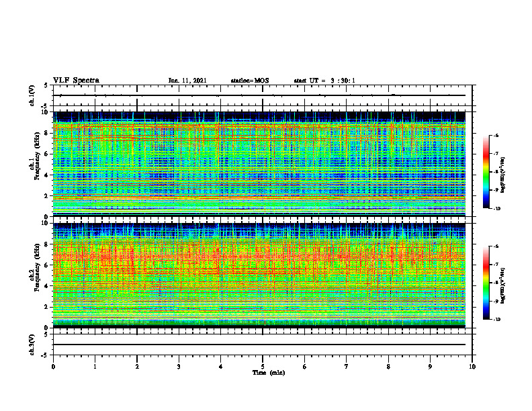
Task: Click the '4' tick on the time axis
Action: point(220,367)
